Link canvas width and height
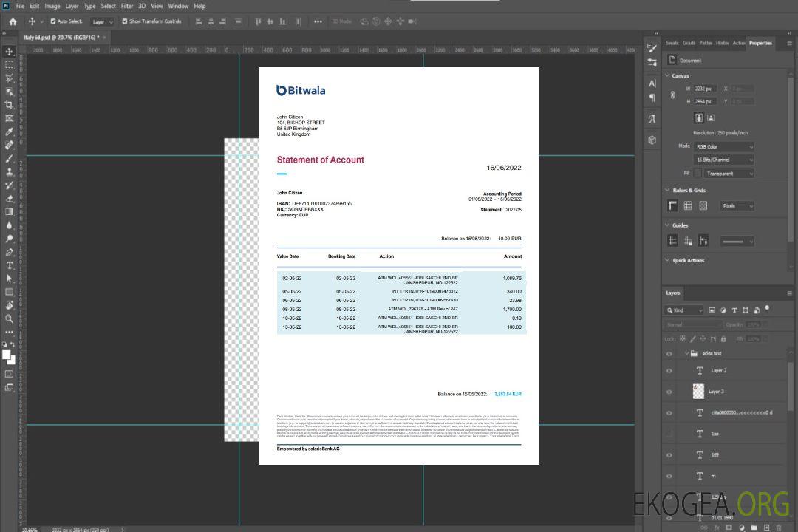The width and height of the screenshot is (798, 532). click(672, 95)
